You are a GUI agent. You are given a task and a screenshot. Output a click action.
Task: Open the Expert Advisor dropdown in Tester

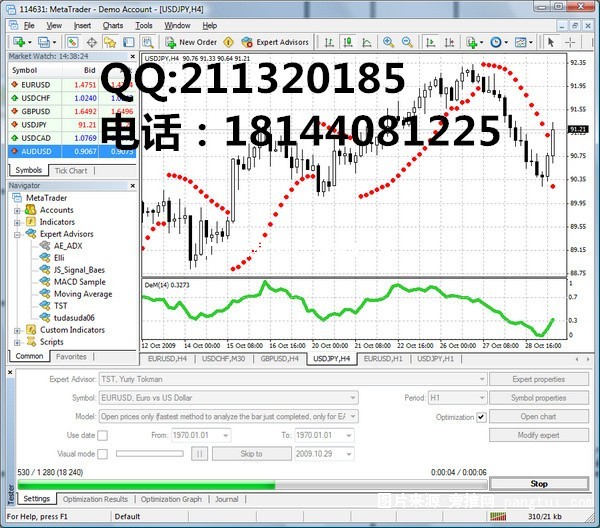(x=482, y=379)
